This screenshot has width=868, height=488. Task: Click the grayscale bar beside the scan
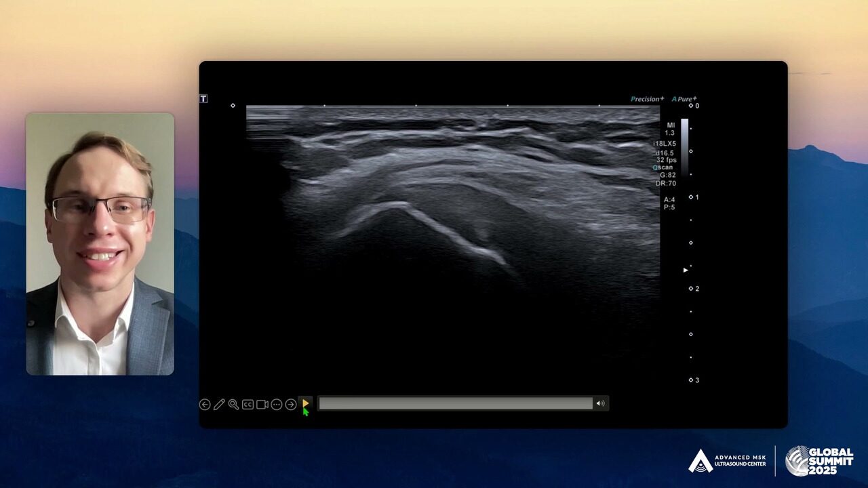coord(684,148)
